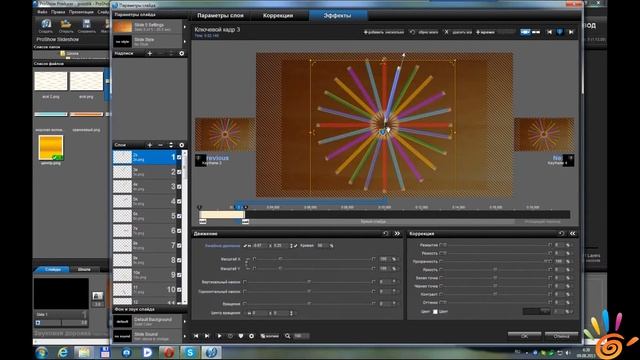The image size is (640, 360).
Task: Open Слои panel settings gear
Action: [182, 145]
